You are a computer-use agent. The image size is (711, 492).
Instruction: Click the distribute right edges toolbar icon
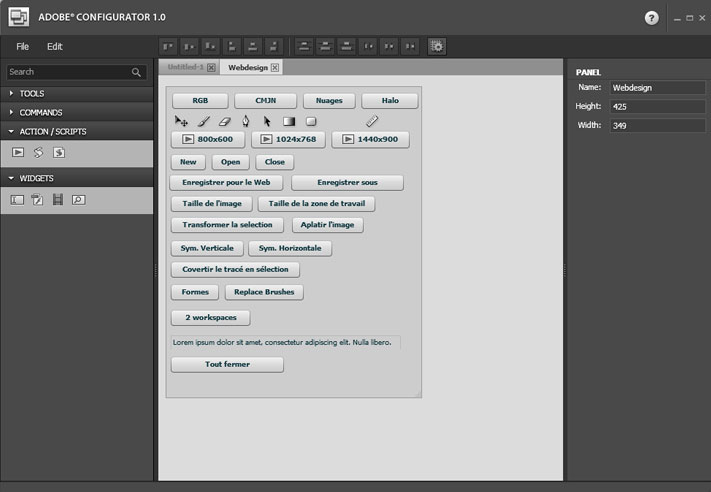(x=410, y=46)
